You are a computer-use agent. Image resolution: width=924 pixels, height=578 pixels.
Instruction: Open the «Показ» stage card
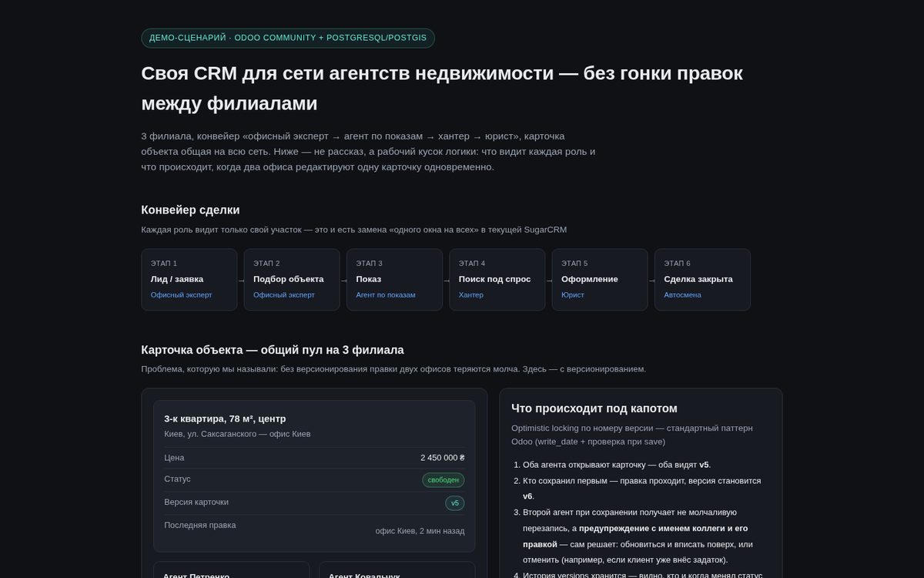(394, 279)
